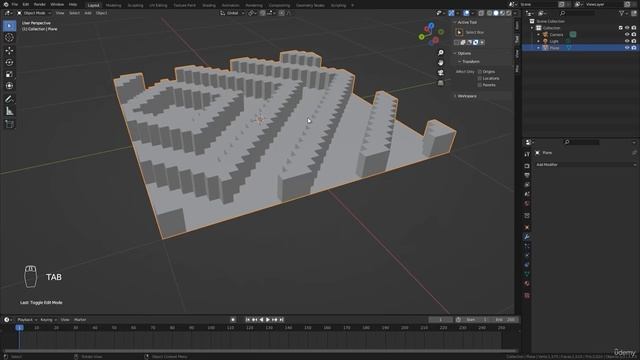
Task: Collapse the Collection tree item
Action: [532, 28]
